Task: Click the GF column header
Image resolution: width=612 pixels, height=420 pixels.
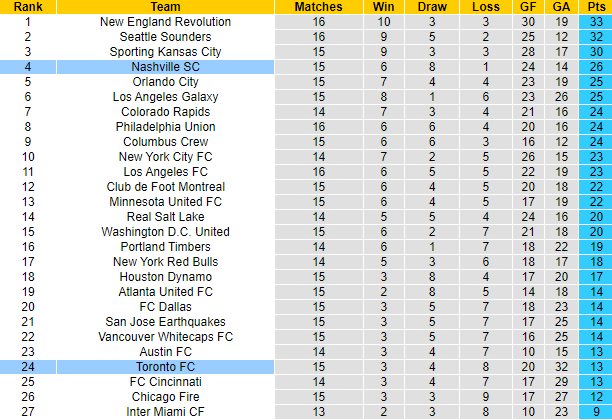Action: tap(528, 6)
